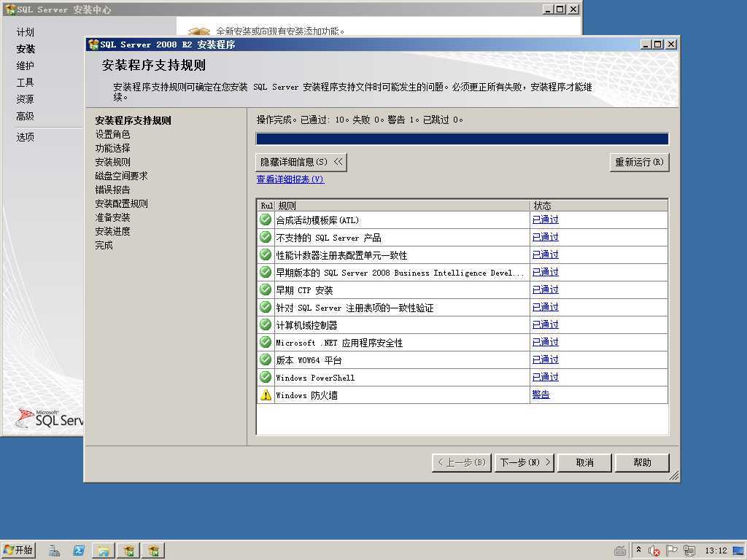Click green check icon for Business Intelligence Devel... rule
Screen dimensions: 747x560
266,273
